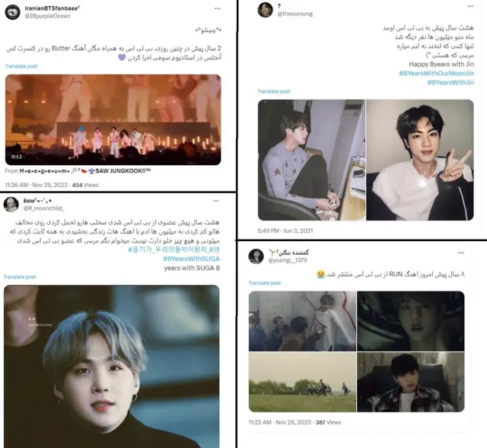Open Jin peace-sign photo

pos(420,160)
